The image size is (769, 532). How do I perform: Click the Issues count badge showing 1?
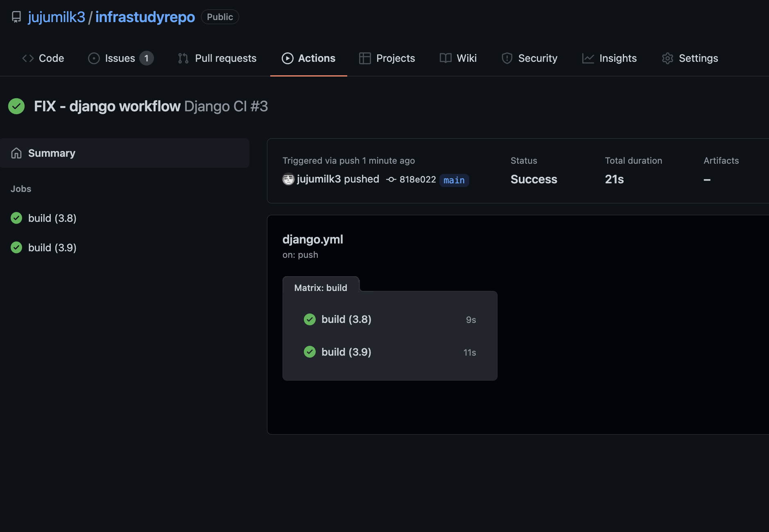[146, 58]
